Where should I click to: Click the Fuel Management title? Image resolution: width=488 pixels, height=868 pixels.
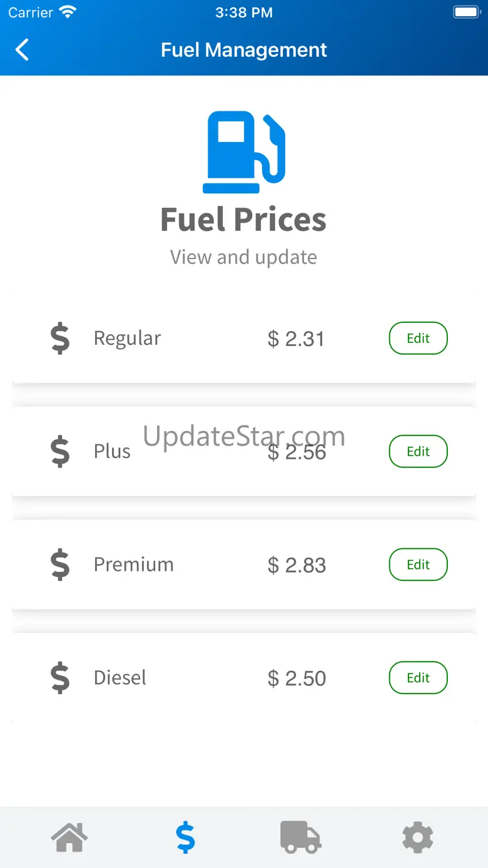[243, 50]
